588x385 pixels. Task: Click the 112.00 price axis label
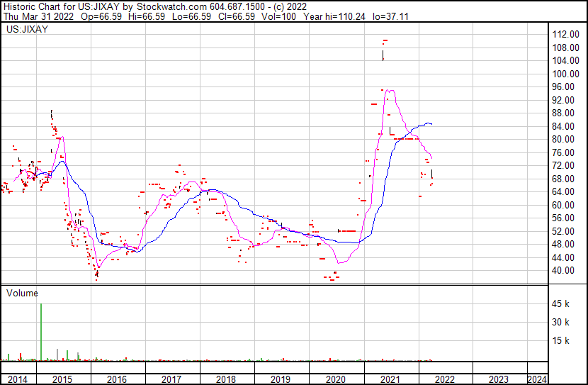566,35
